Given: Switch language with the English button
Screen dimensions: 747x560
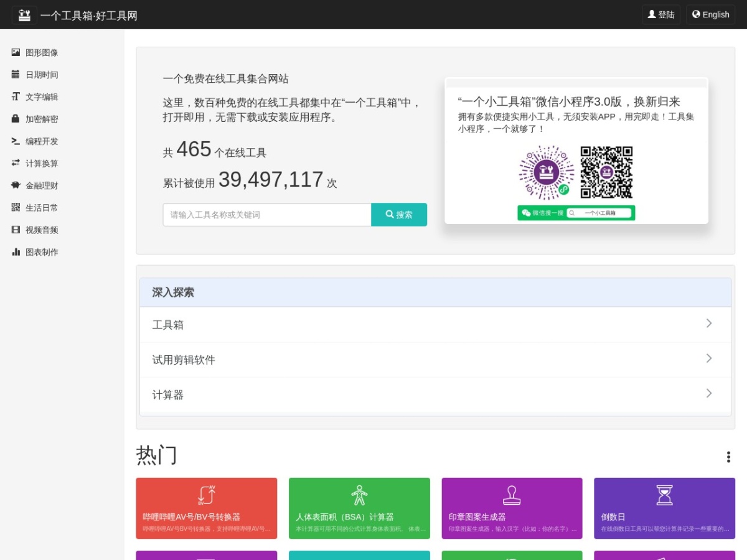Looking at the screenshot, I should pyautogui.click(x=711, y=14).
